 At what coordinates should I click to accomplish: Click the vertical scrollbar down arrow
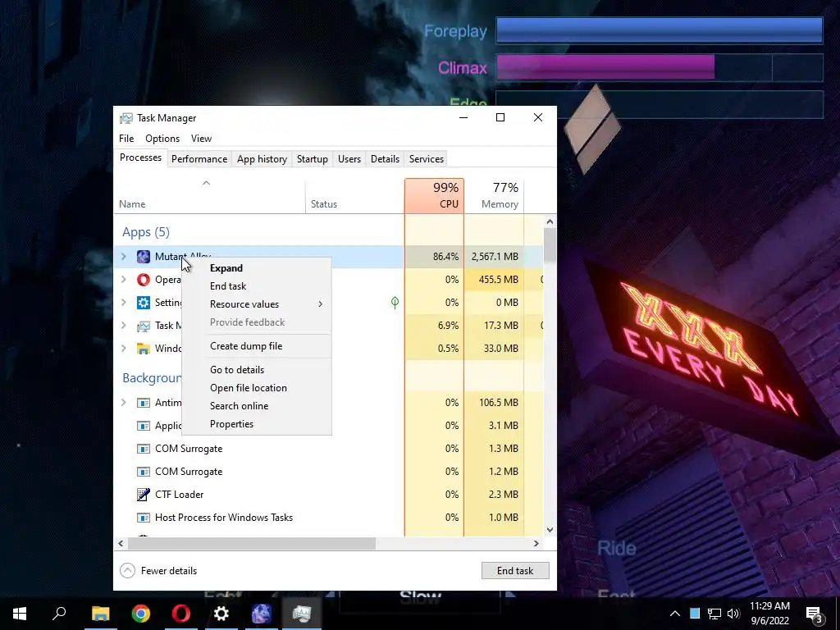point(550,530)
